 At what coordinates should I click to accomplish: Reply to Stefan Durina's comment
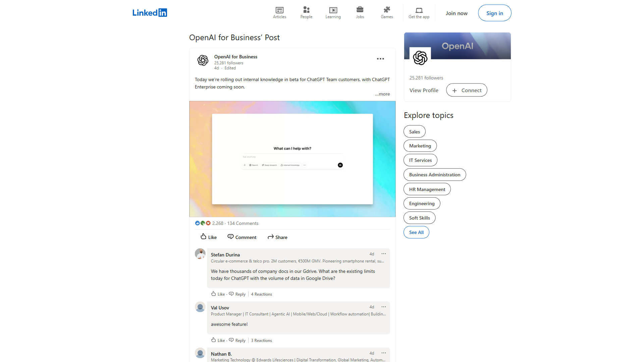237,294
